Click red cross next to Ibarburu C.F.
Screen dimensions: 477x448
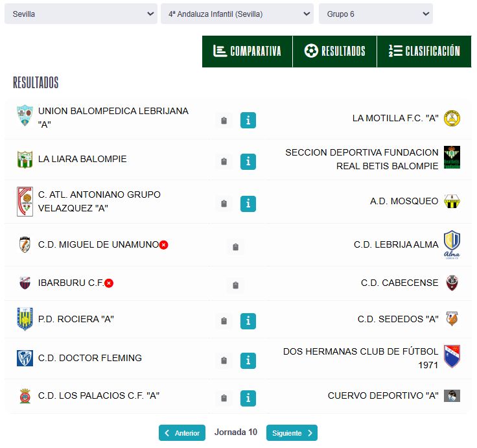[109, 283]
